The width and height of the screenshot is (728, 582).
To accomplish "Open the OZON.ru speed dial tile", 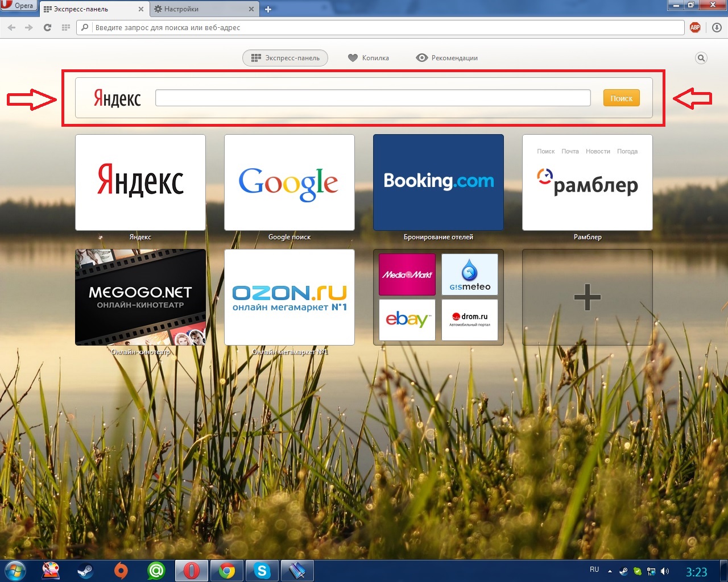I will click(289, 297).
